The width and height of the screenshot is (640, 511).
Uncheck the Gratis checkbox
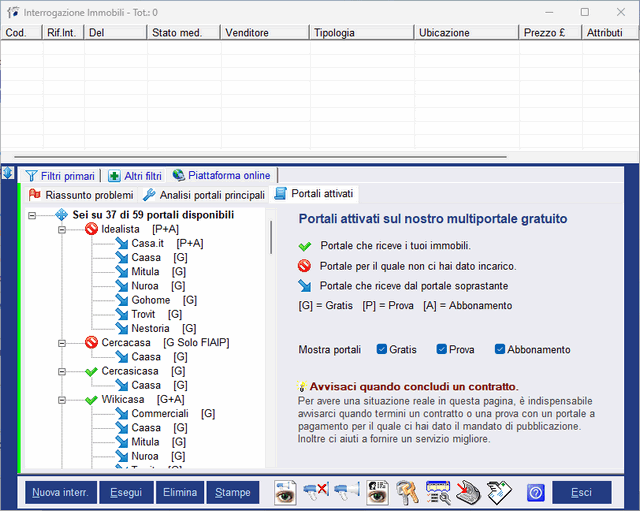(382, 349)
